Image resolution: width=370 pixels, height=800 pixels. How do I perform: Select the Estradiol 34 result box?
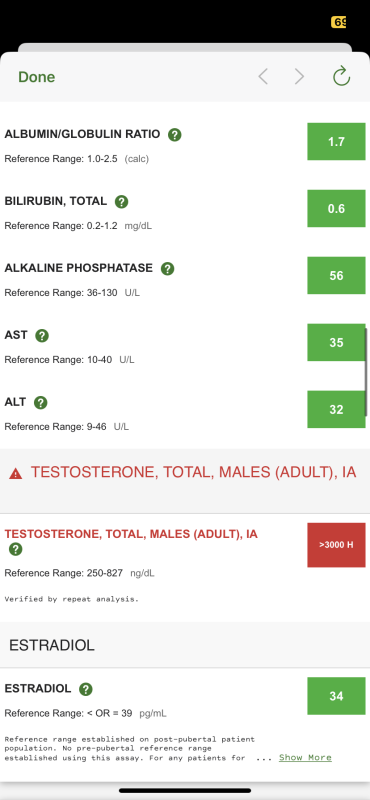point(336,696)
